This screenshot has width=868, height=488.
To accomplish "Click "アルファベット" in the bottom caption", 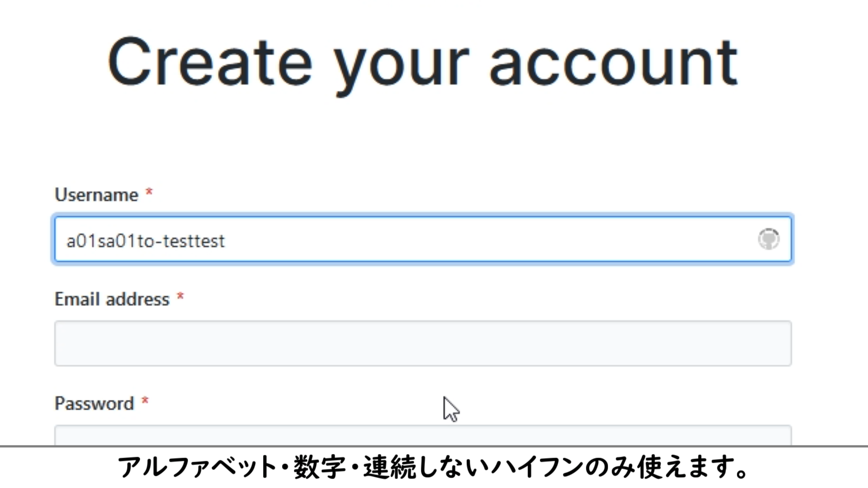I will 197,467.
